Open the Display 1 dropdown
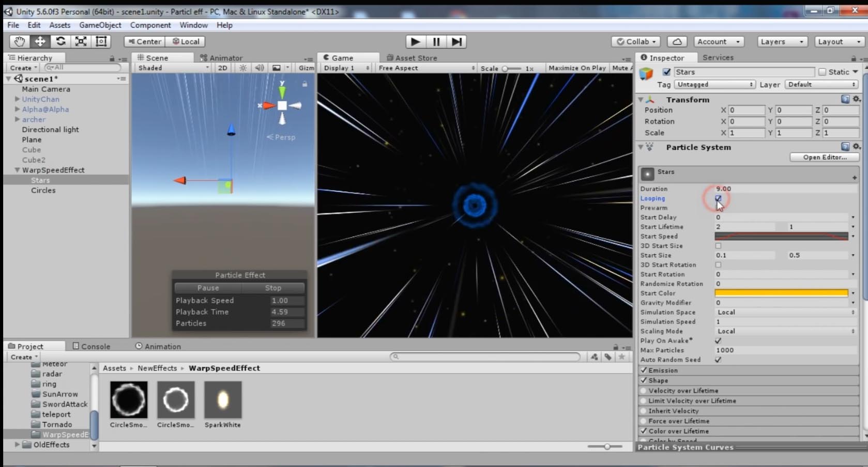 pyautogui.click(x=346, y=68)
